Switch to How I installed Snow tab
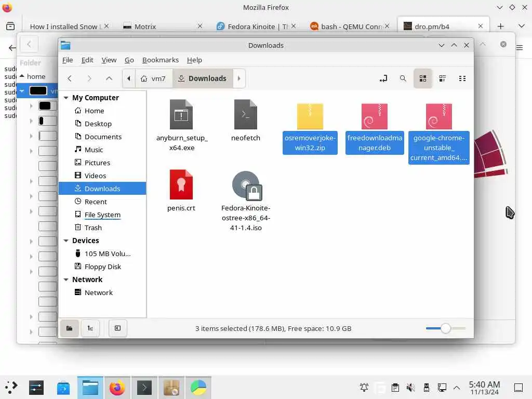Viewport: 532px width, 399px height. coord(69,26)
